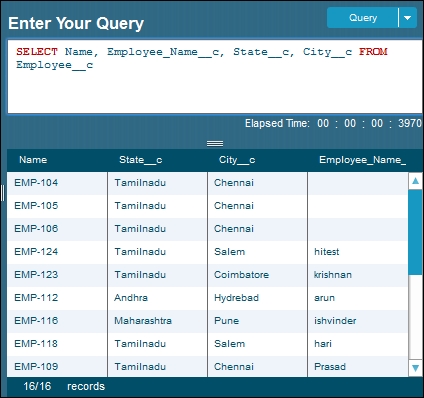Grab the horizontal splitter handle above results

point(215,143)
